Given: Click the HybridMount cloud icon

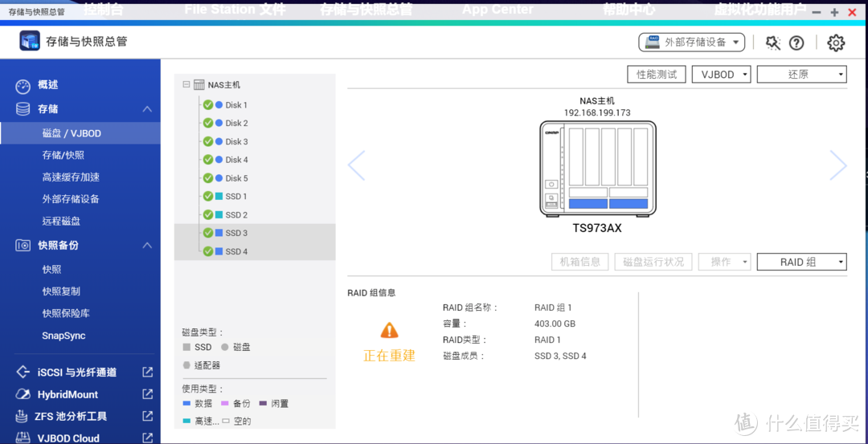Looking at the screenshot, I should (23, 394).
